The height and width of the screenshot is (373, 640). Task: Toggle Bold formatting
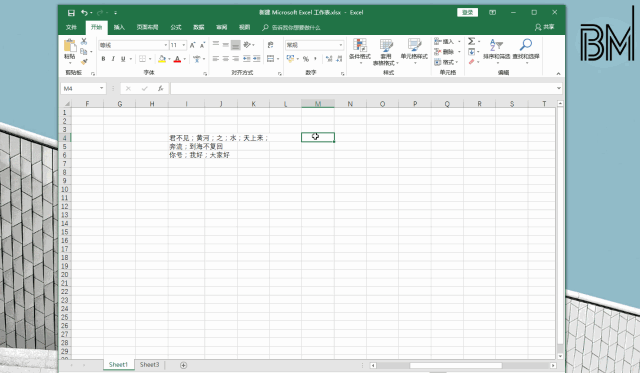click(103, 59)
